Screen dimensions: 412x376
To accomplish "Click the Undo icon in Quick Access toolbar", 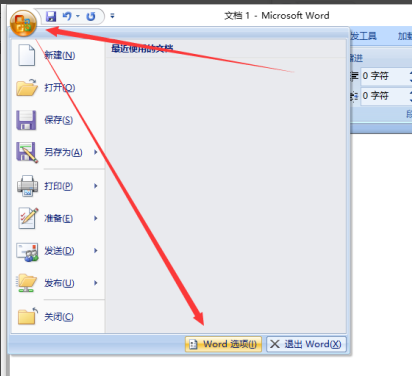I will pyautogui.click(x=67, y=16).
